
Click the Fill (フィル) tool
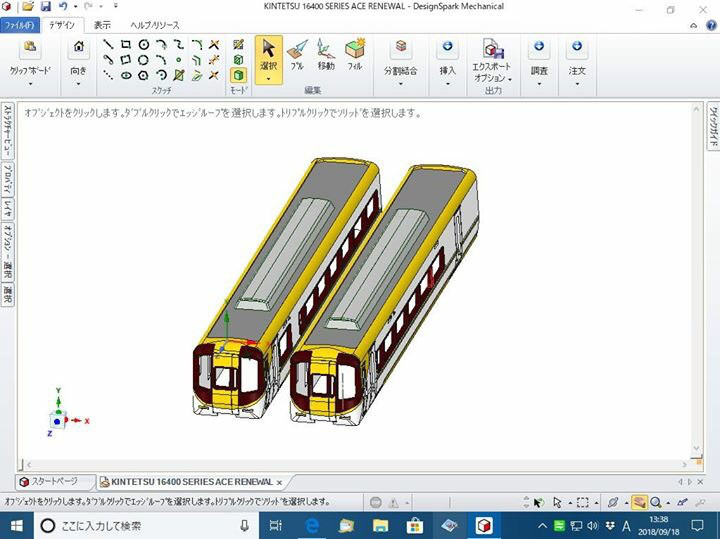[354, 56]
